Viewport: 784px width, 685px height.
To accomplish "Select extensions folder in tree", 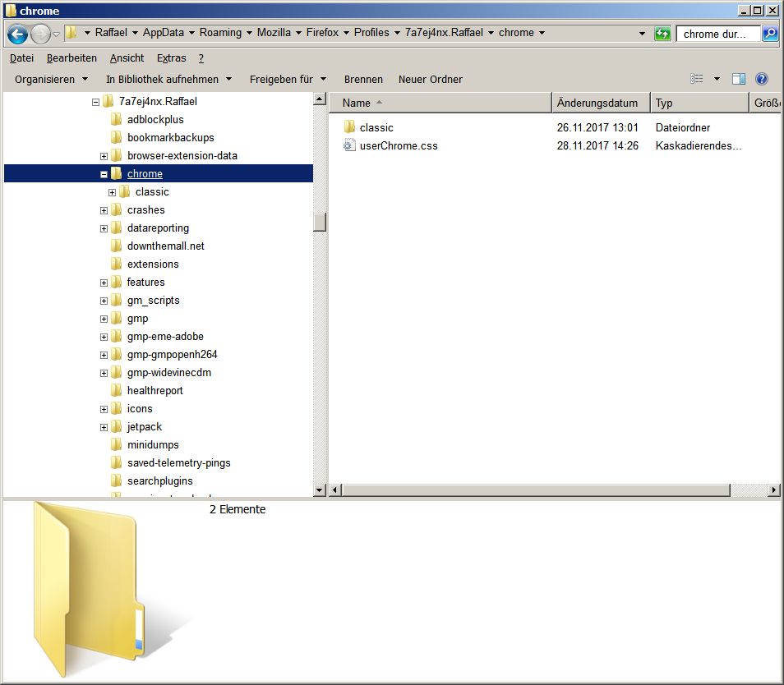I will pyautogui.click(x=153, y=264).
